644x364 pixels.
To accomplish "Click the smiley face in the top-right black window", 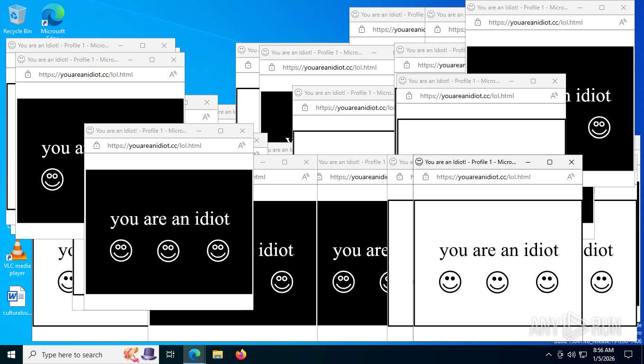I will click(x=599, y=127).
